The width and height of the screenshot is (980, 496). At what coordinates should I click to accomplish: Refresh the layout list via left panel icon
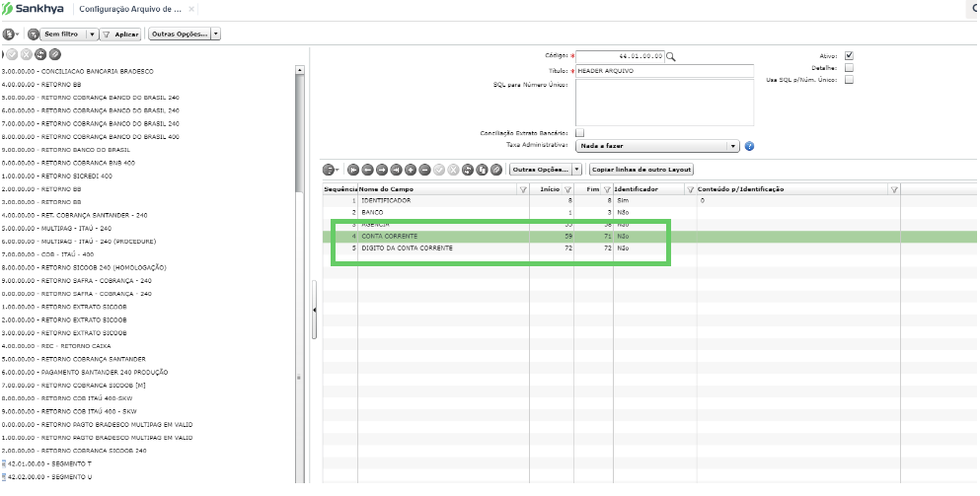click(41, 54)
